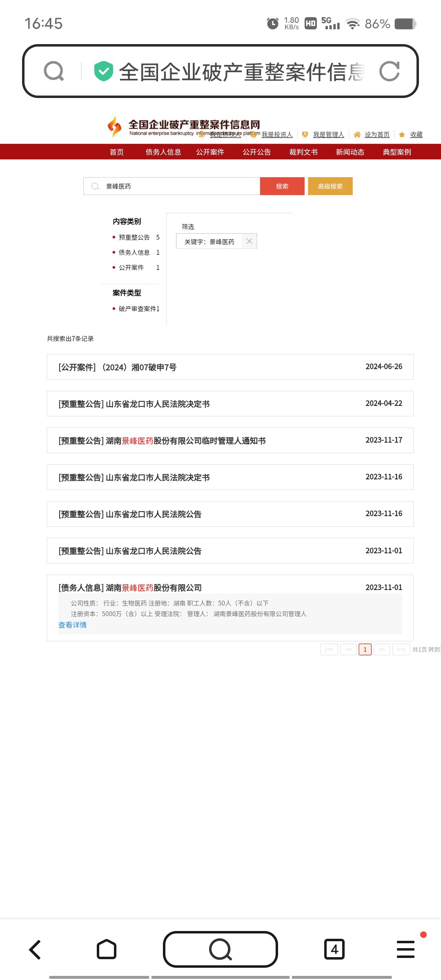Remove the 景峰医药 keyword filter with X
Image resolution: width=441 pixels, height=980 pixels.
click(249, 241)
